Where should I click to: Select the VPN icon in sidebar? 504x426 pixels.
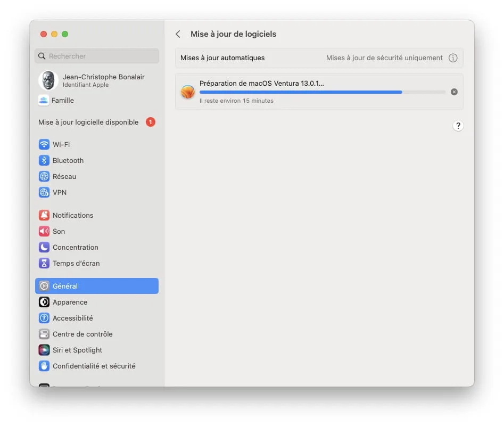click(44, 192)
